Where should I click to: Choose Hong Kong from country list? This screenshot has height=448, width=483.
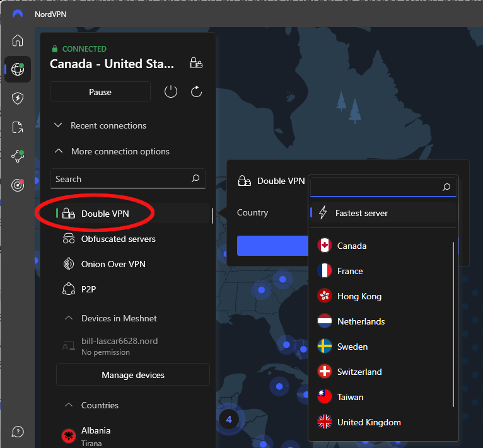(381, 296)
